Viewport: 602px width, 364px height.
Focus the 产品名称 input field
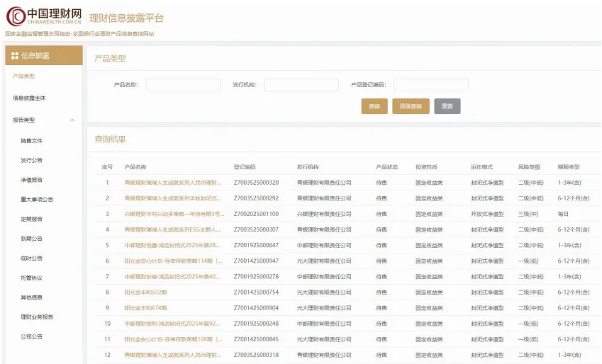coord(183,85)
